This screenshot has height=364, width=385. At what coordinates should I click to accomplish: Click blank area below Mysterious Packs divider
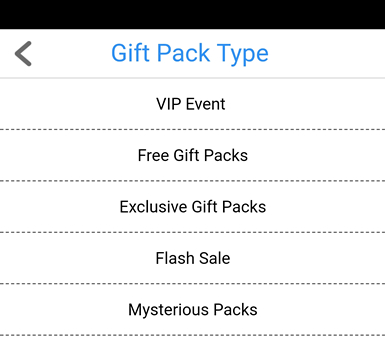(x=192, y=350)
